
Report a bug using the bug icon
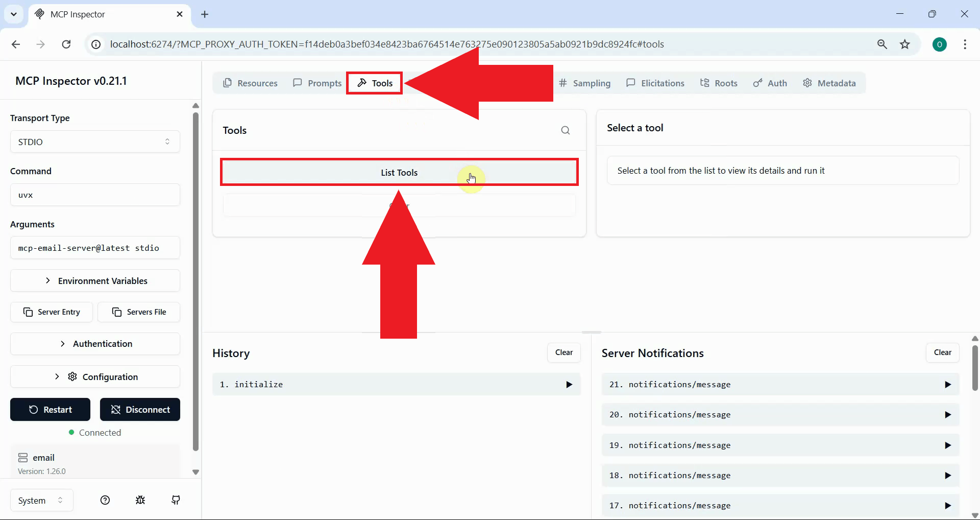coord(140,500)
